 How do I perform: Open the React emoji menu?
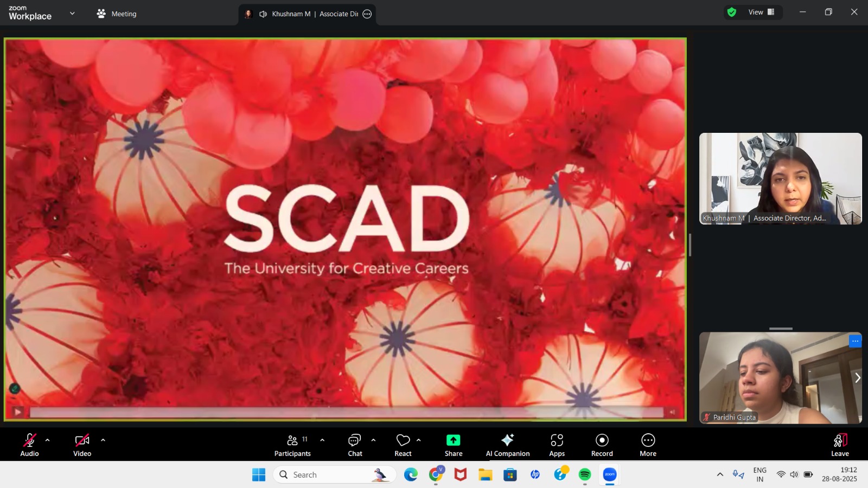tap(403, 445)
